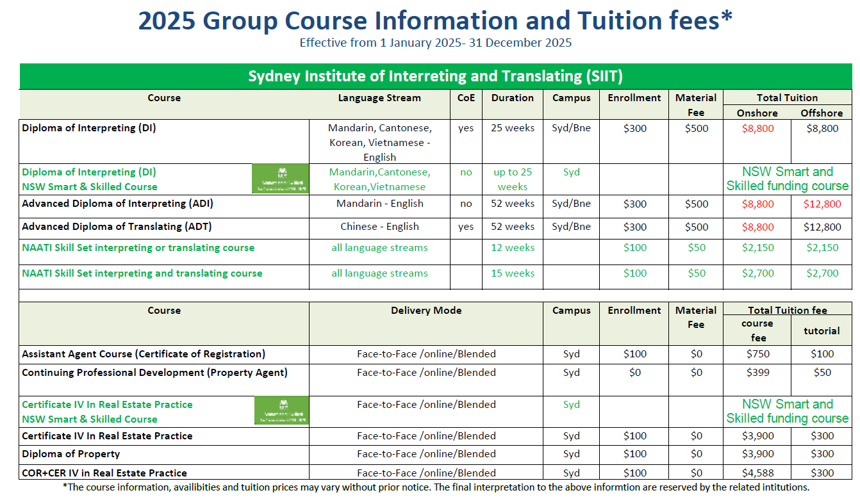This screenshot has width=860, height=504.
Task: Click the green "Sydney Institute of Interreting and Translating (SIIT)" banner
Action: [436, 76]
